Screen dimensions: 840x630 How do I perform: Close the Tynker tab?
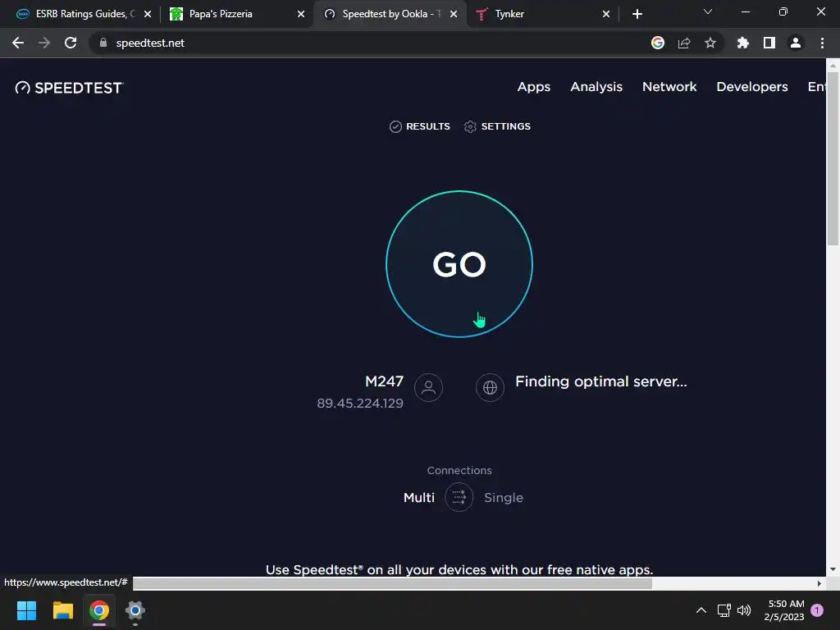pyautogui.click(x=606, y=14)
